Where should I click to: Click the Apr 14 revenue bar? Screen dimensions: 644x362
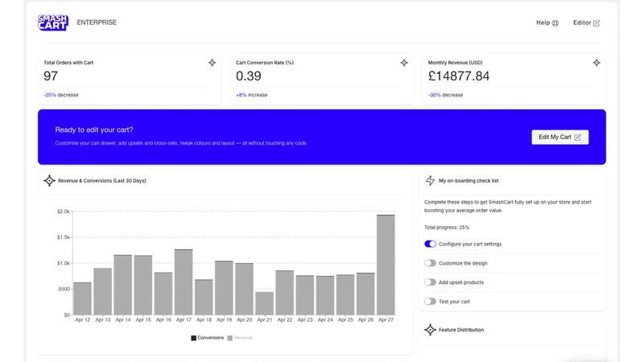click(123, 285)
